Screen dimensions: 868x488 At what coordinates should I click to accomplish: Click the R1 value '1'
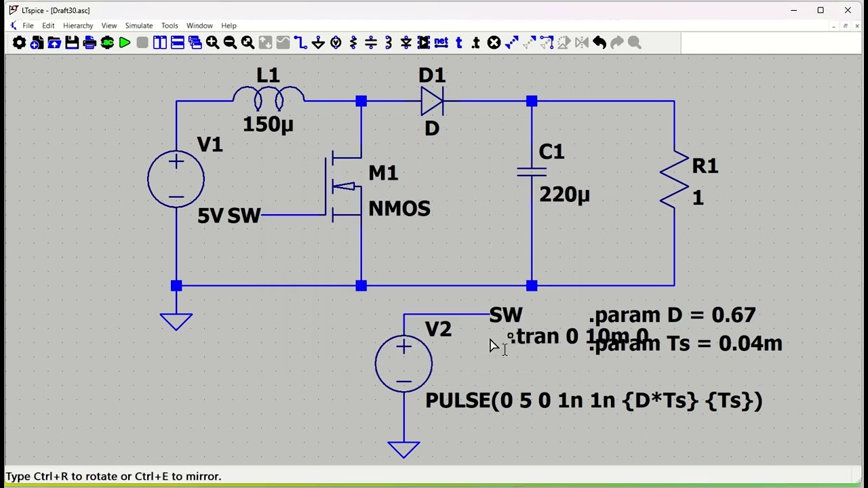pyautogui.click(x=698, y=198)
